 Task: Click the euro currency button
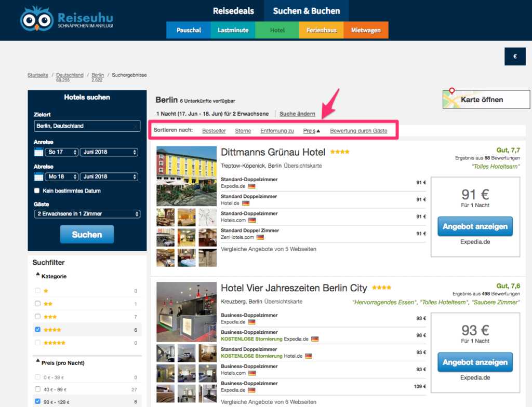515,57
